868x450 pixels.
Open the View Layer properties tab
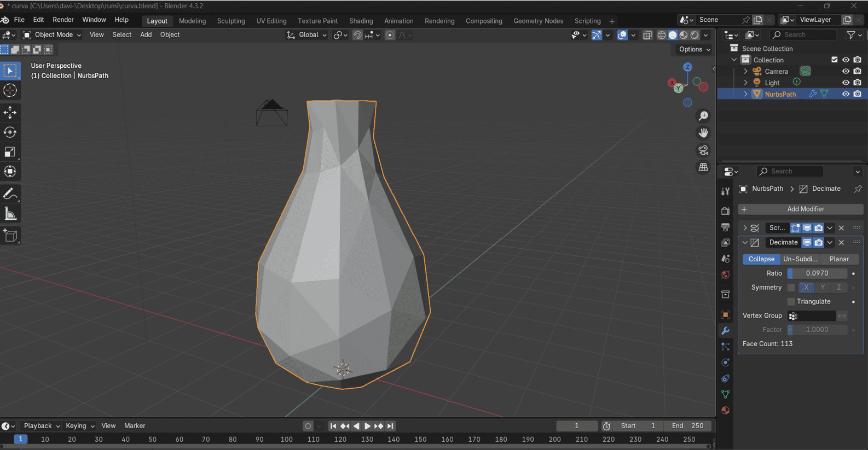[726, 243]
